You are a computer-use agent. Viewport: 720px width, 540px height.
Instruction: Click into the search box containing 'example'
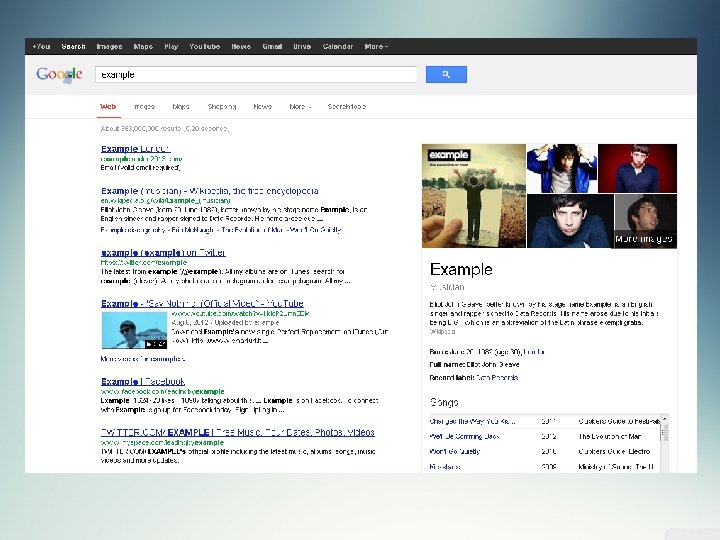[256, 74]
